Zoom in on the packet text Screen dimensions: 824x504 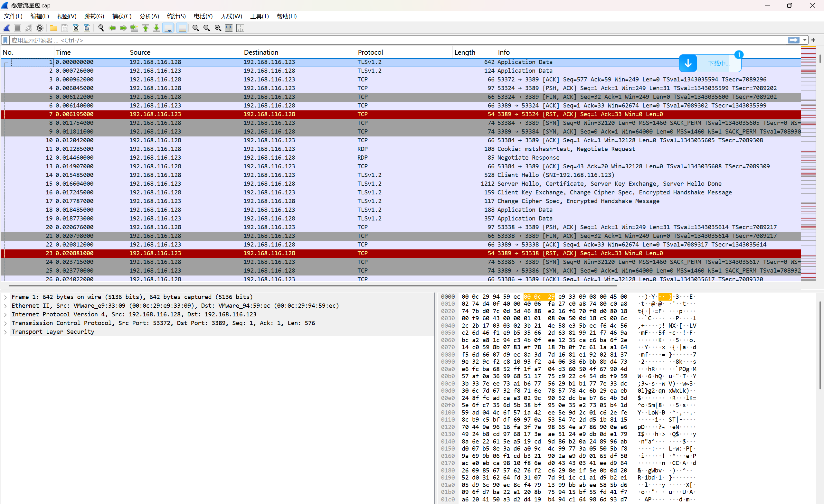click(x=196, y=28)
